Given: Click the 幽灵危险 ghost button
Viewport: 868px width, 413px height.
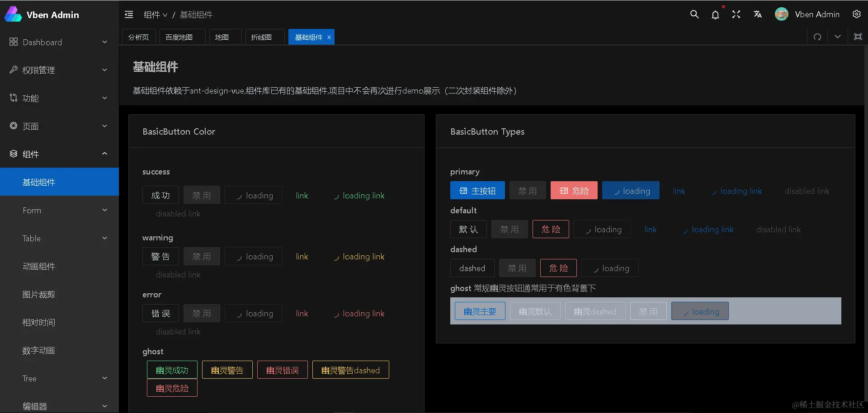Looking at the screenshot, I should [172, 388].
